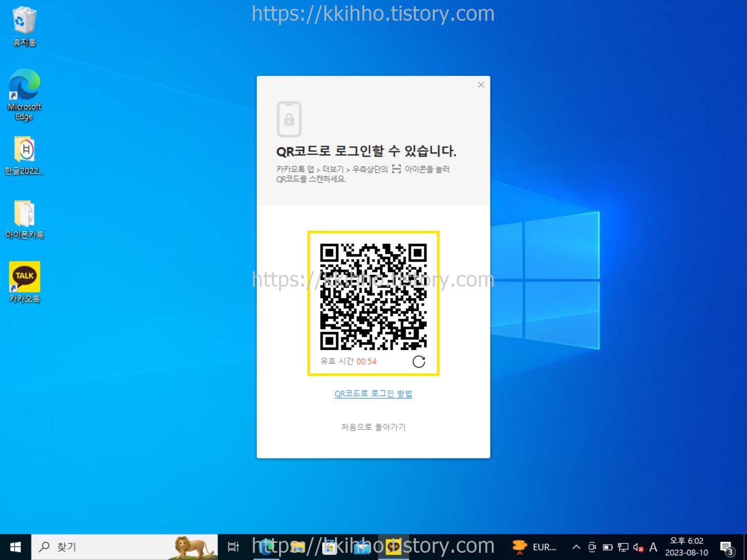The image size is (747, 560).
Task: Click '처음으로 돌아가기' to return to start
Action: (374, 427)
